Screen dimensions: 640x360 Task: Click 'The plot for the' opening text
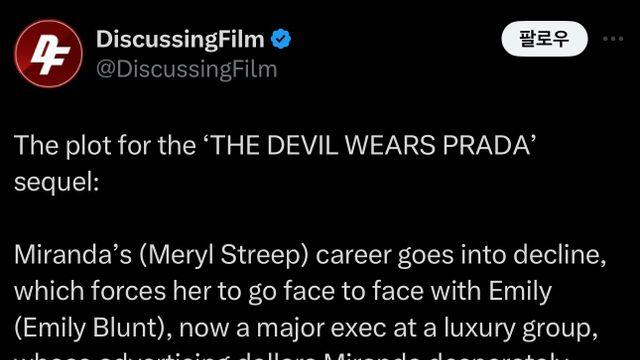click(105, 145)
